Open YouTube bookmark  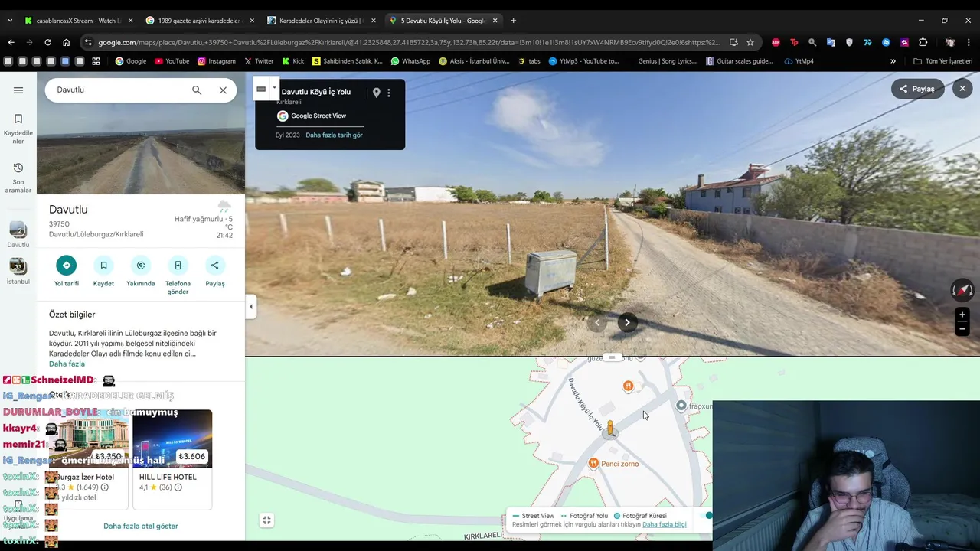171,61
